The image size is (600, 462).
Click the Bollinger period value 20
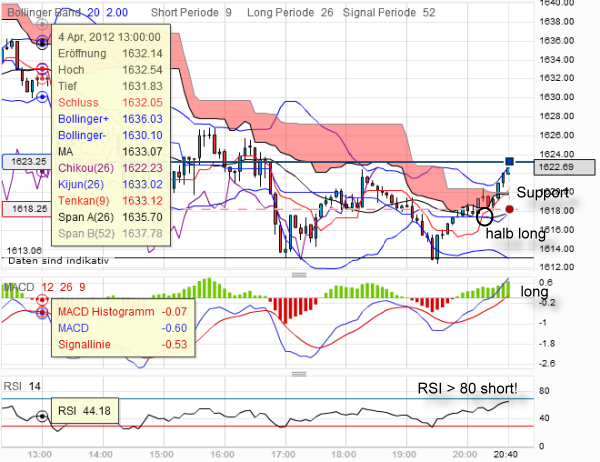point(93,13)
